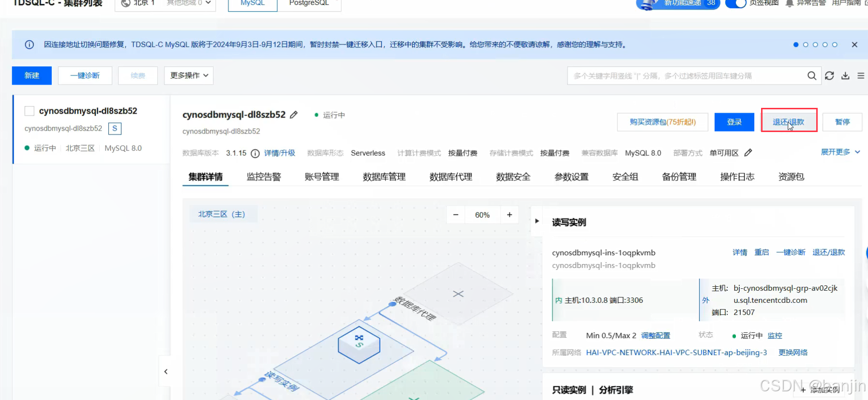
Task: Collapse the left cluster list panel
Action: coord(165,371)
